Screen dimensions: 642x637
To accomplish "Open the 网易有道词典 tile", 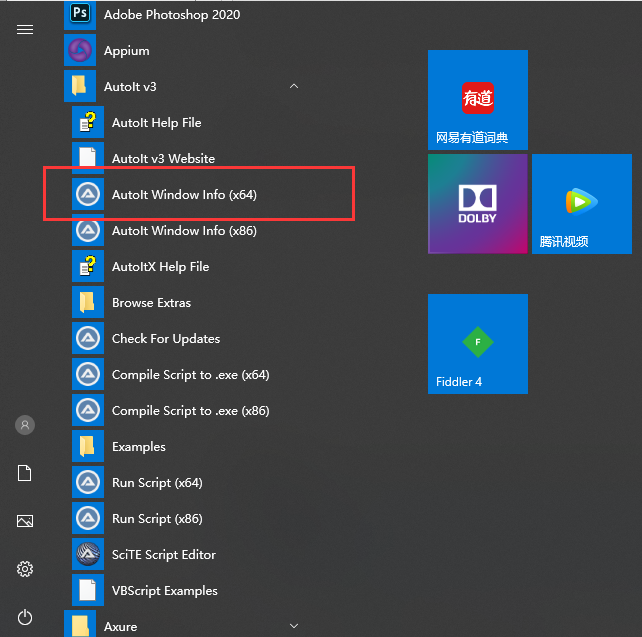I will (478, 100).
